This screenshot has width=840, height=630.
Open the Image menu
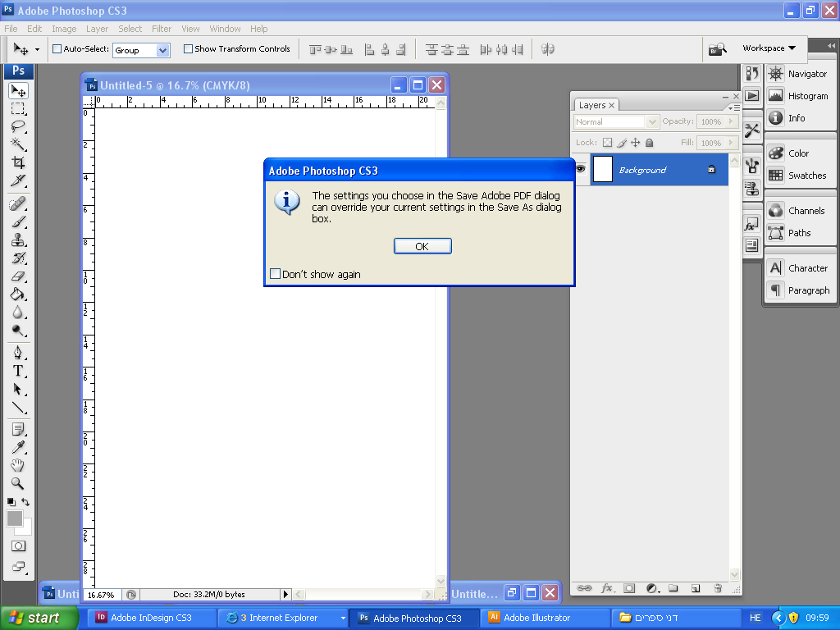coord(64,29)
